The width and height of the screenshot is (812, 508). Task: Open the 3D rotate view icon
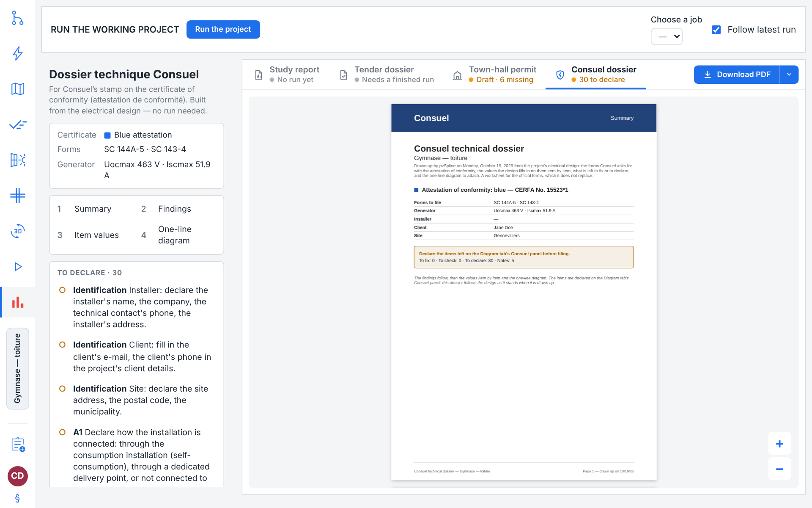click(x=17, y=231)
